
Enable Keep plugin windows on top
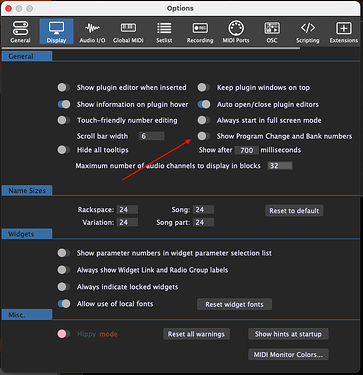click(x=204, y=88)
